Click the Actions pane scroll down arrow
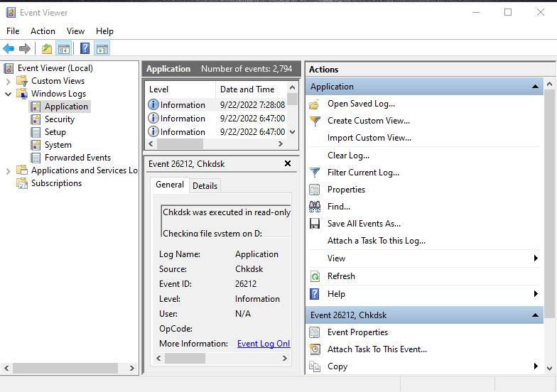557x392 pixels. pos(550,368)
